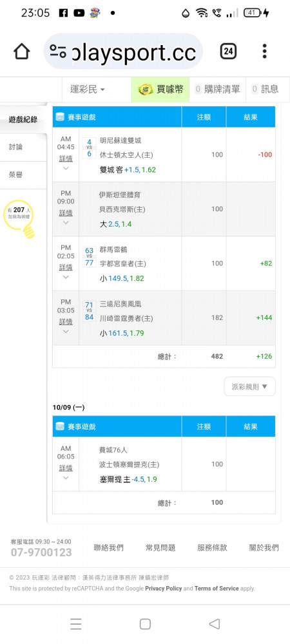This screenshot has height=644, width=290.
Task: Tap the 買噱幣 coin icon
Action: [x=146, y=89]
